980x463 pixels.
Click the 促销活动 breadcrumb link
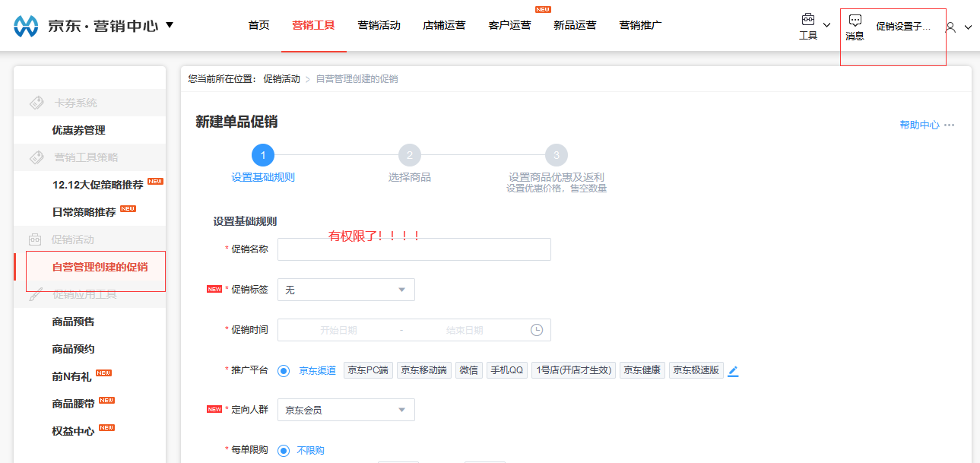pos(281,79)
